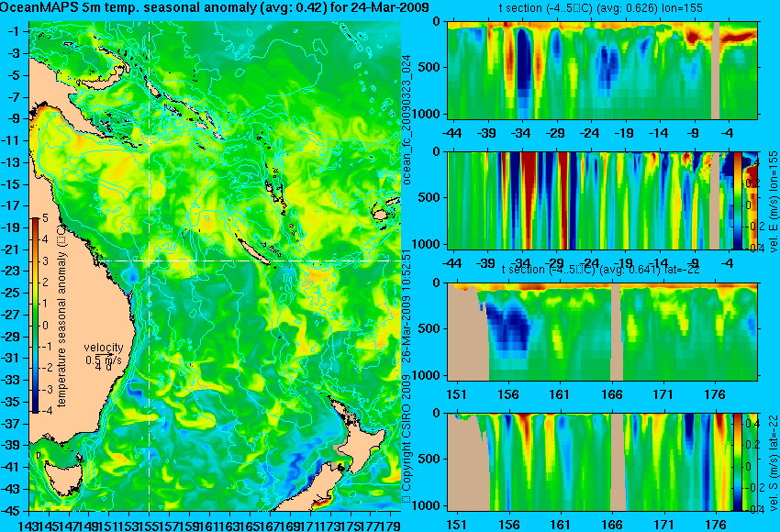780x532 pixels.
Task: Click the '151' label under the bottom velocity section
Action: pyautogui.click(x=457, y=525)
